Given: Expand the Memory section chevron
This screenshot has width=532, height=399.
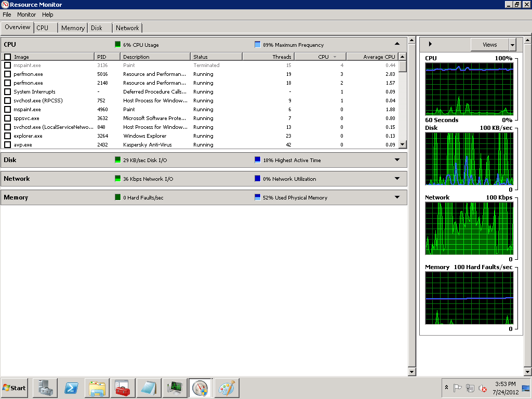Looking at the screenshot, I should pos(397,197).
